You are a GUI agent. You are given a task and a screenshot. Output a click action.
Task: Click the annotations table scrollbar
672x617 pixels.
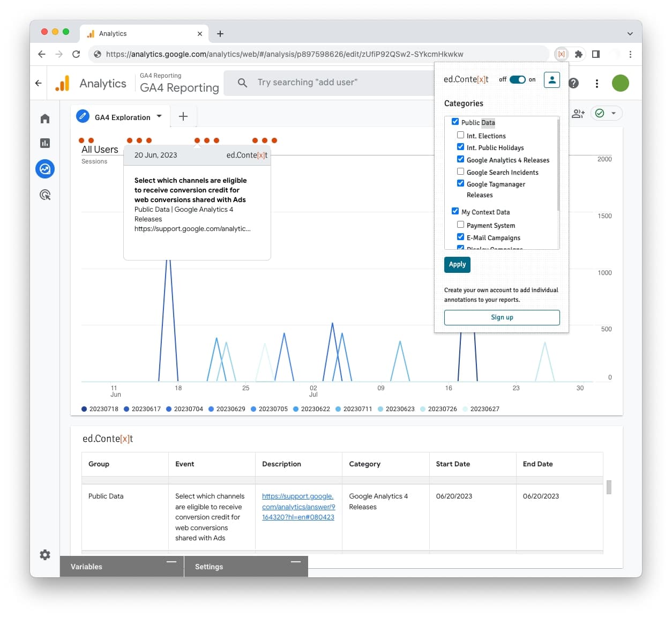(609, 487)
